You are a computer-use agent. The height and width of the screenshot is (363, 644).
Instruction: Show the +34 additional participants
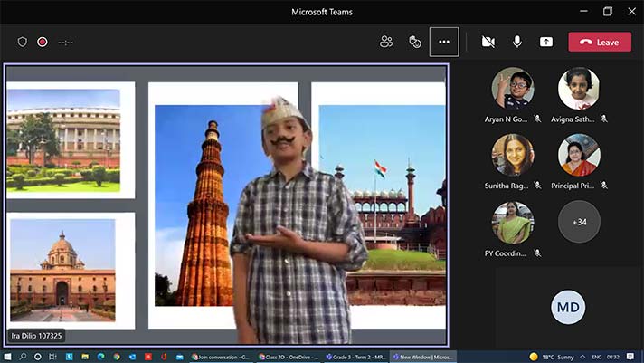point(579,223)
